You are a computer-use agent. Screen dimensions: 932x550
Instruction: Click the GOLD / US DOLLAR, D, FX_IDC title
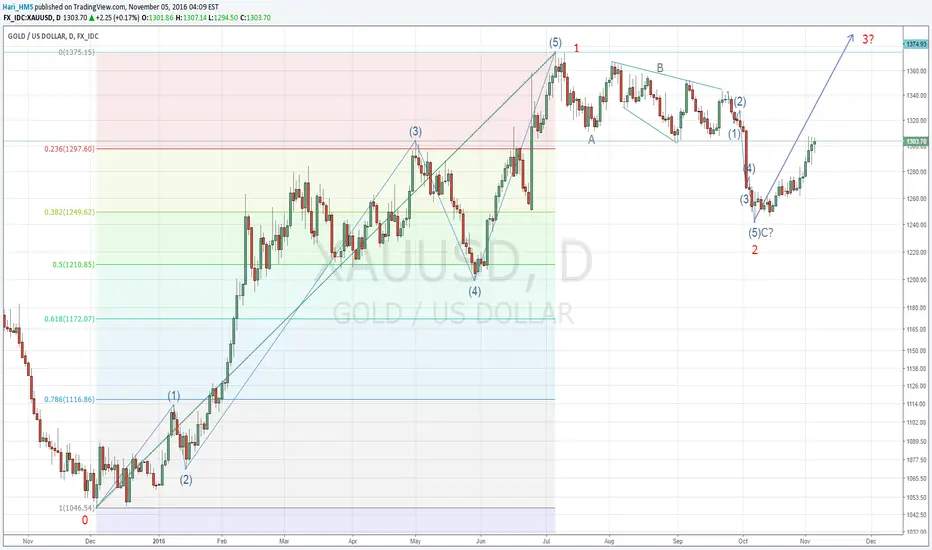coord(53,36)
